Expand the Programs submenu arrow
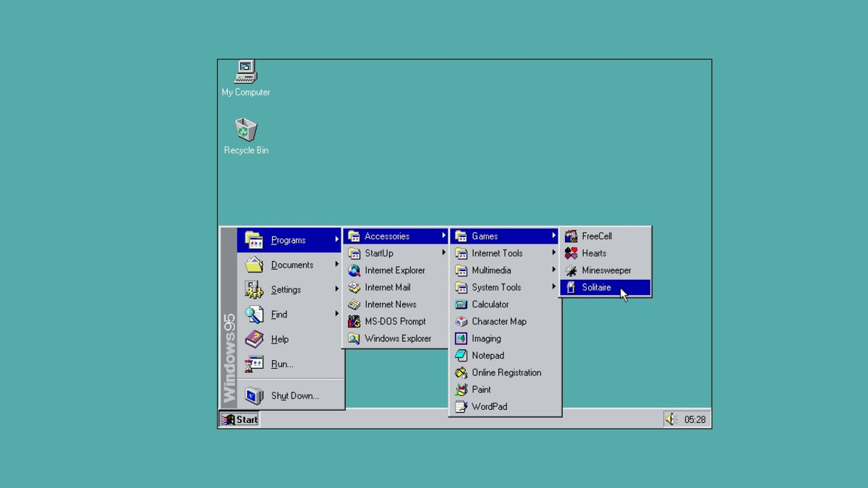The image size is (868, 488). pos(336,240)
